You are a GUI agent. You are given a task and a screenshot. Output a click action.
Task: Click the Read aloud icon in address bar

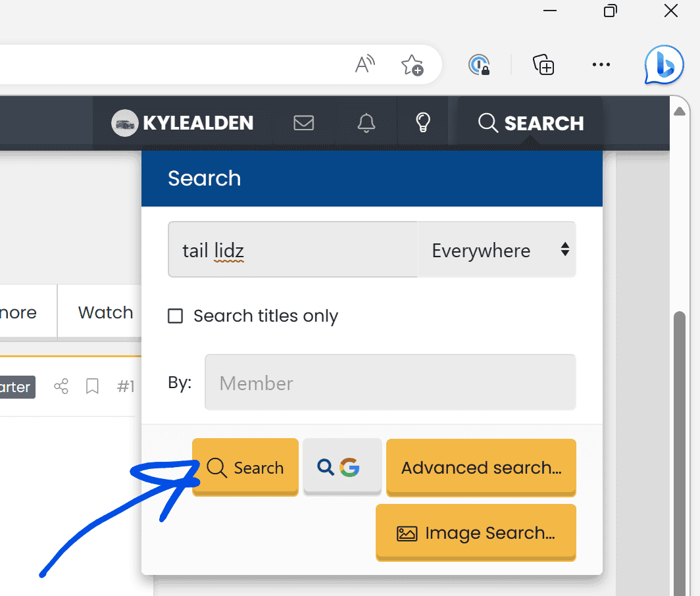(x=364, y=64)
